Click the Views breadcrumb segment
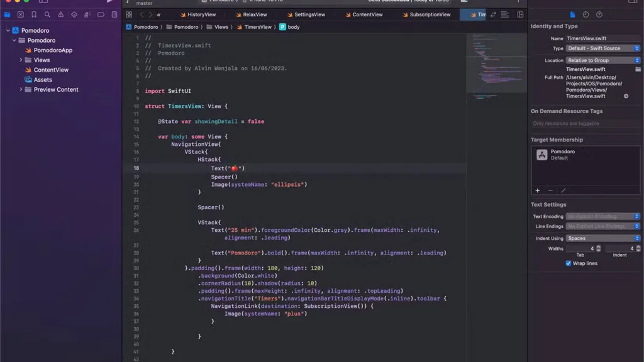Image resolution: width=644 pixels, height=362 pixels. [217, 27]
